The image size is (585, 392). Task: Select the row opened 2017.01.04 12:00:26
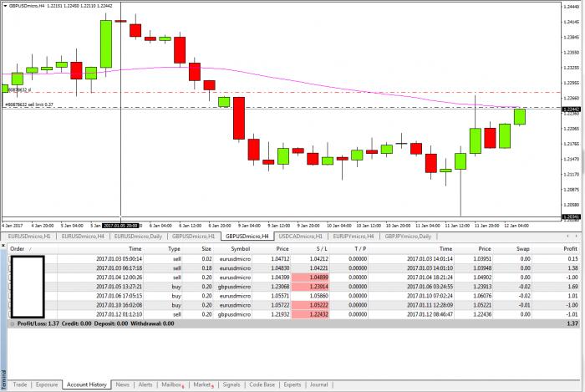293,277
